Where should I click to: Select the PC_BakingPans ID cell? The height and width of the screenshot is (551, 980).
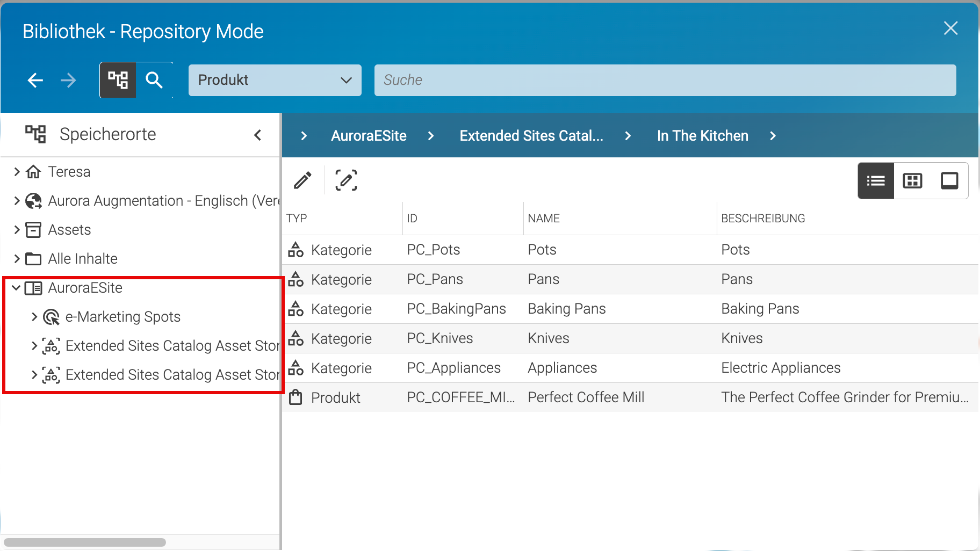click(456, 309)
